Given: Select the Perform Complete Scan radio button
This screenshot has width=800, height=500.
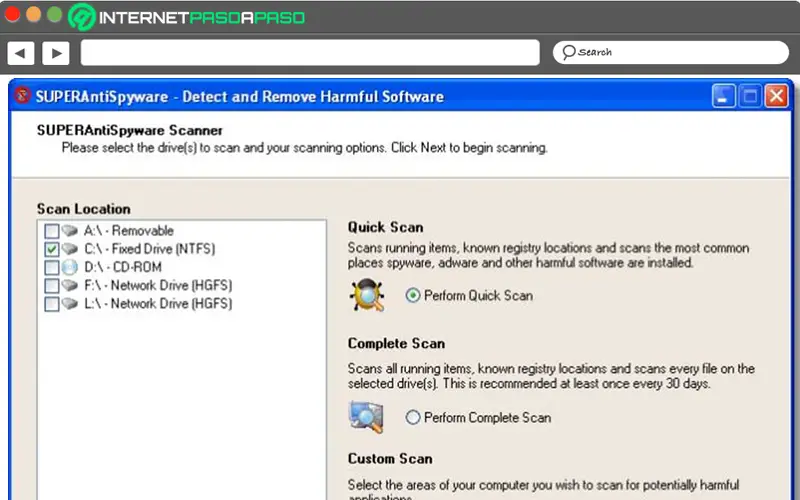Looking at the screenshot, I should point(413,417).
